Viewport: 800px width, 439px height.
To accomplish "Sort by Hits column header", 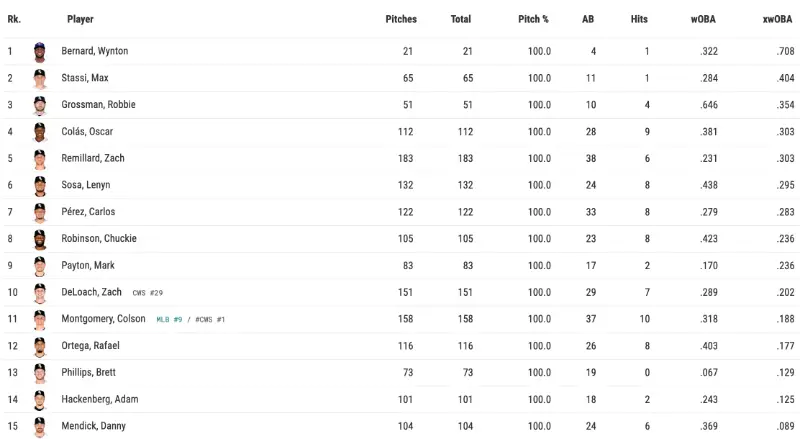I will click(639, 19).
